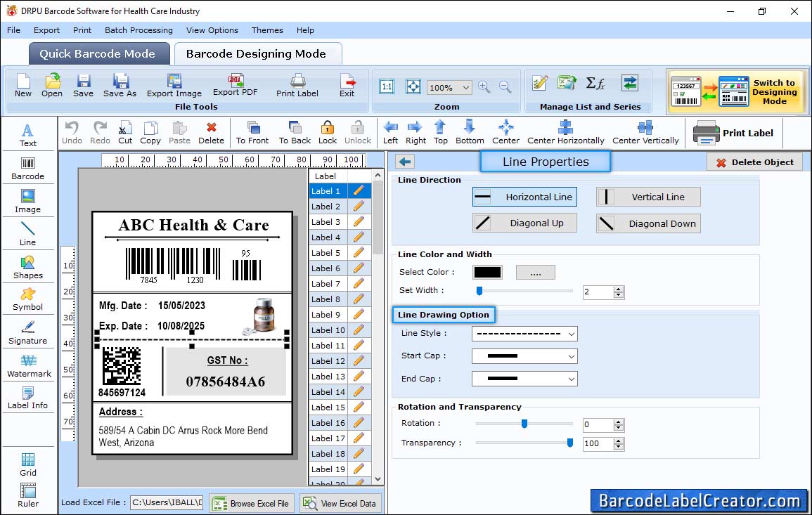Select the Barcode tool
812x515 pixels.
click(x=28, y=169)
